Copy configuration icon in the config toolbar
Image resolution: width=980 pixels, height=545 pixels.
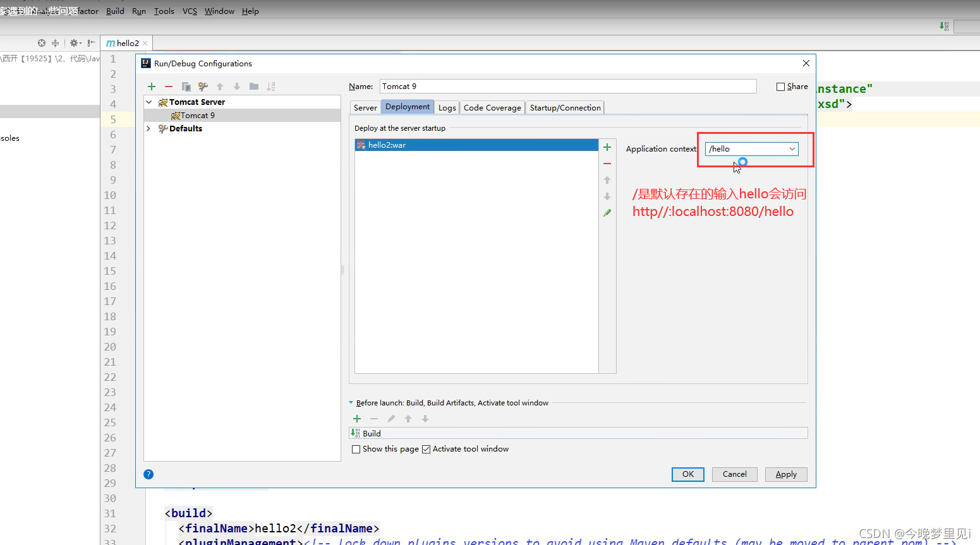point(186,87)
